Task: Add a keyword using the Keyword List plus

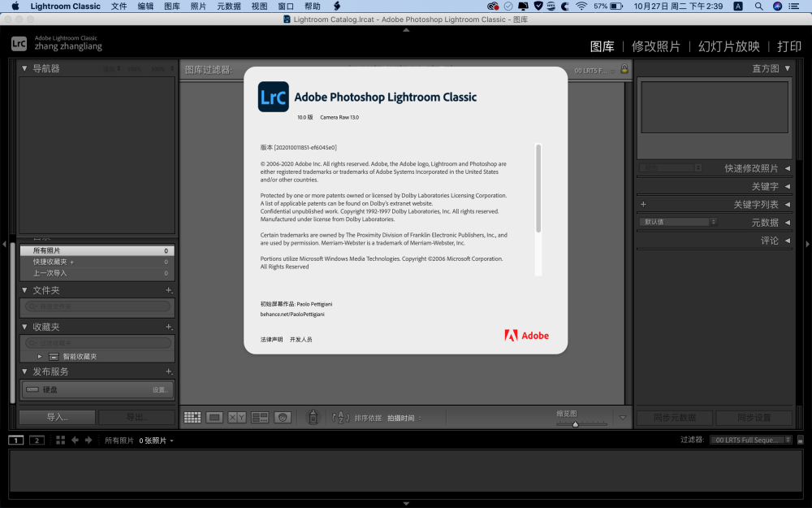Action: (643, 204)
